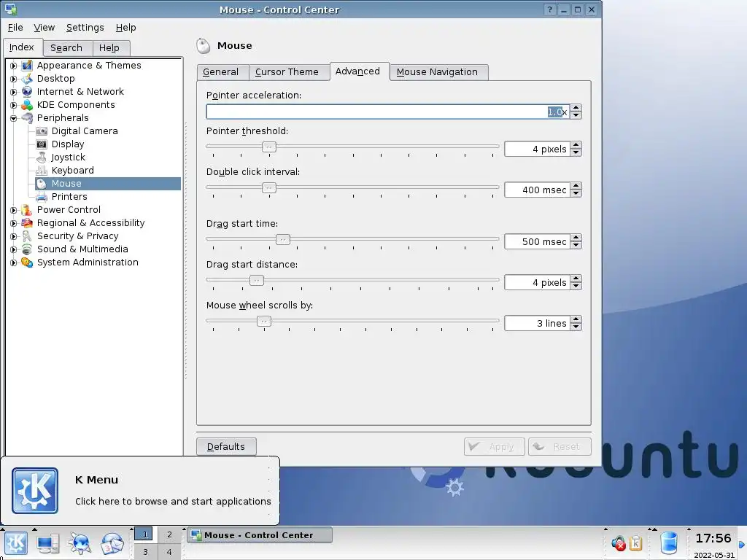Open the View menu
This screenshot has height=560, width=747.
pyautogui.click(x=44, y=28)
